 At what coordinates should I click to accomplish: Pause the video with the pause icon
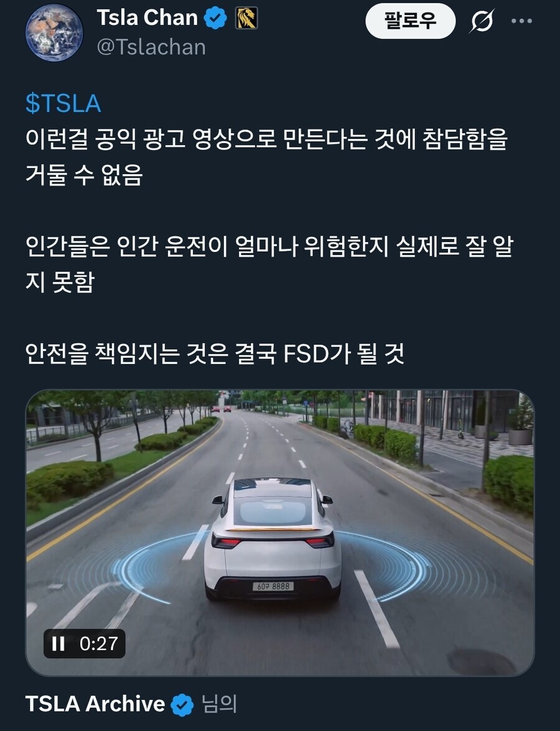(x=58, y=644)
